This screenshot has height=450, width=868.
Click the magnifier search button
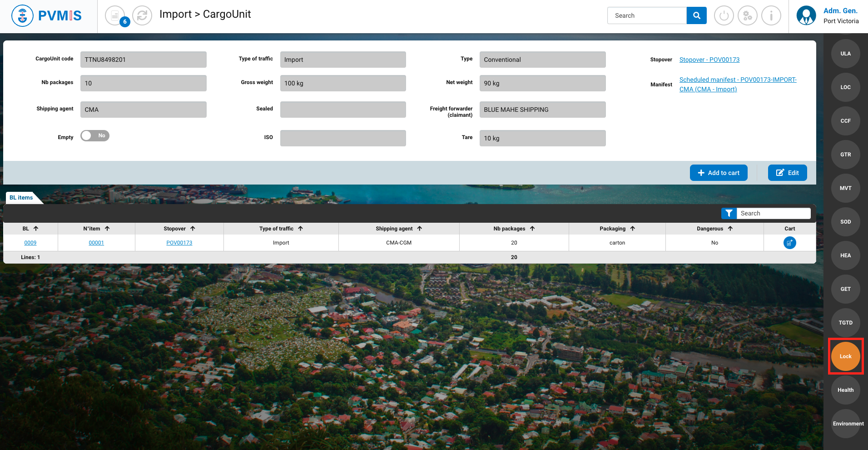point(696,15)
